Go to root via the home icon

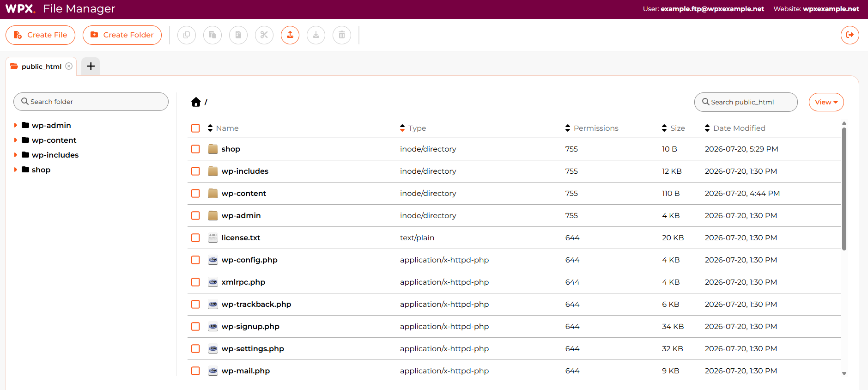click(196, 102)
